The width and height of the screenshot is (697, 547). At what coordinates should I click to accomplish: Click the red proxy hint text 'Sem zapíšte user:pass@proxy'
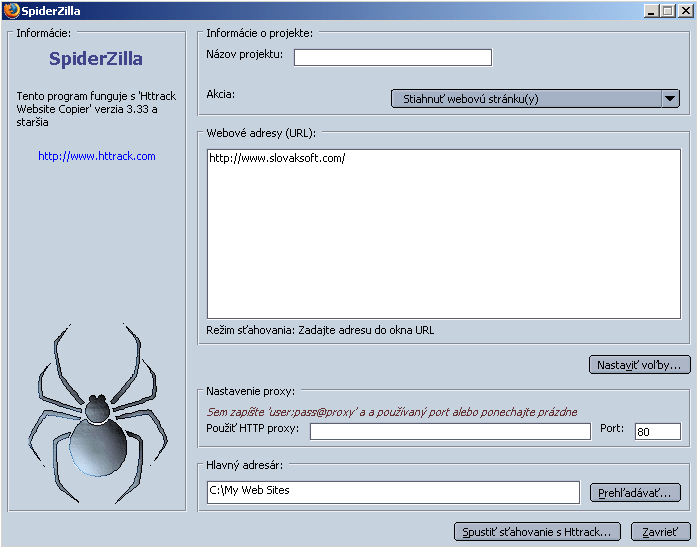point(392,412)
